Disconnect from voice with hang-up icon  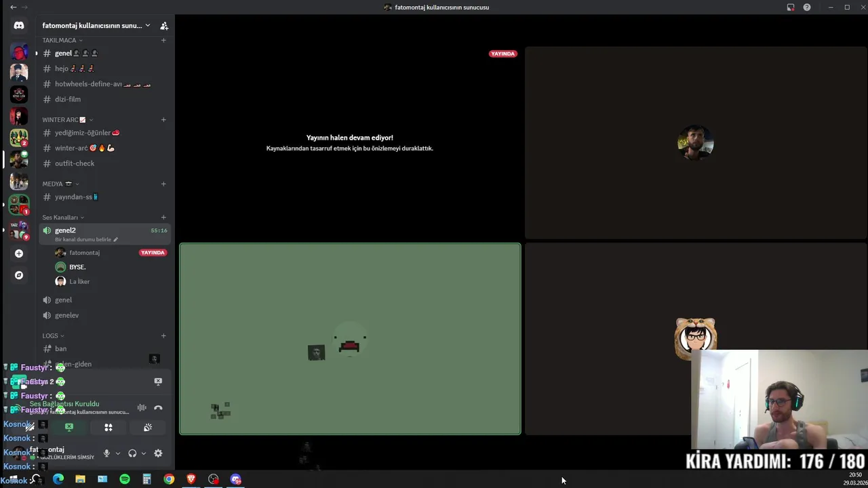click(x=158, y=407)
